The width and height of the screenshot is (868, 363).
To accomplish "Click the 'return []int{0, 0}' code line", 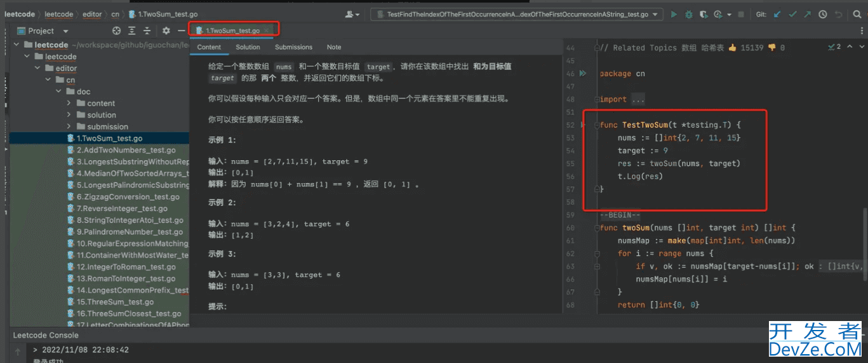I will pyautogui.click(x=658, y=305).
